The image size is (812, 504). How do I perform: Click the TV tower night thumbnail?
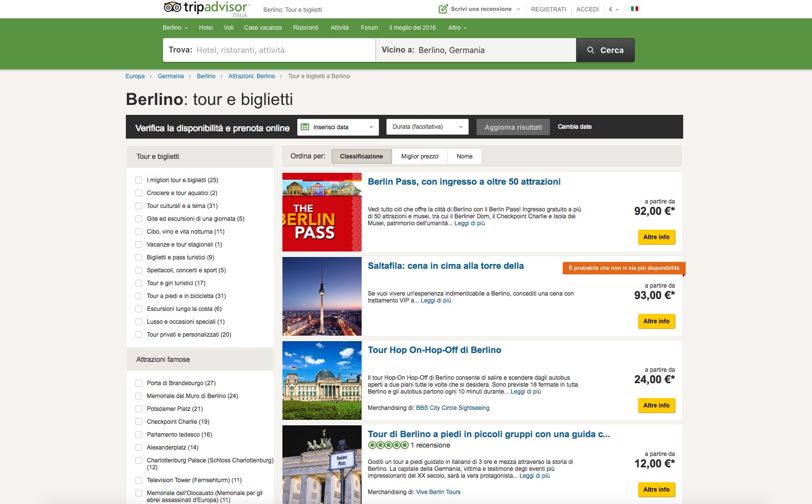point(322,296)
